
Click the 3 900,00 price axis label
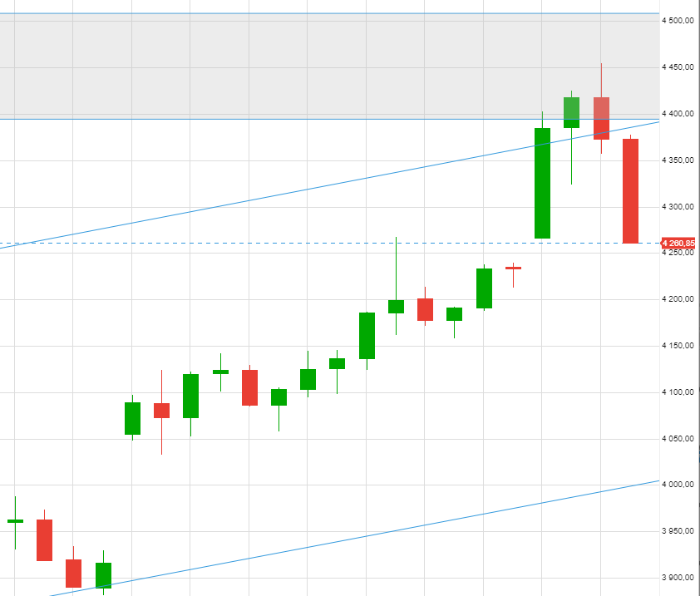tap(680, 578)
